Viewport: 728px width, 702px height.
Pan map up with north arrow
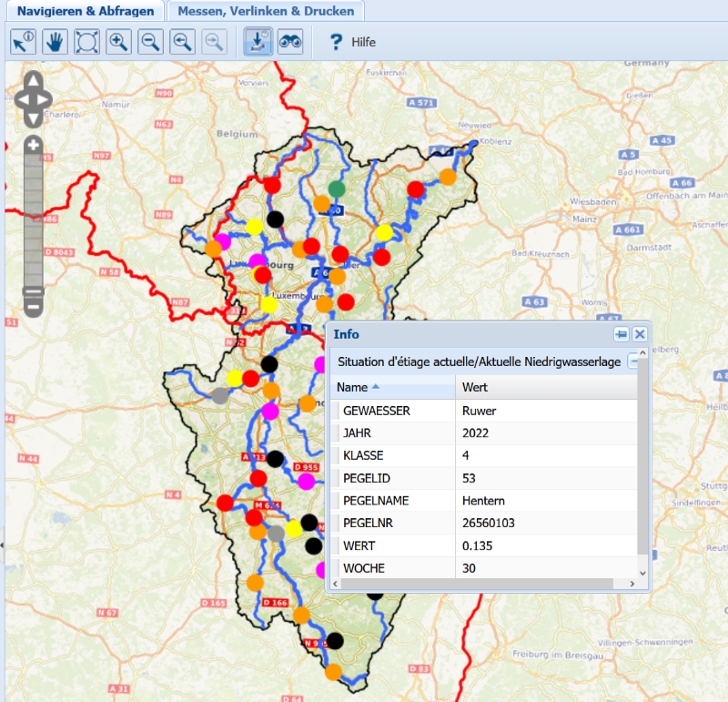32,81
